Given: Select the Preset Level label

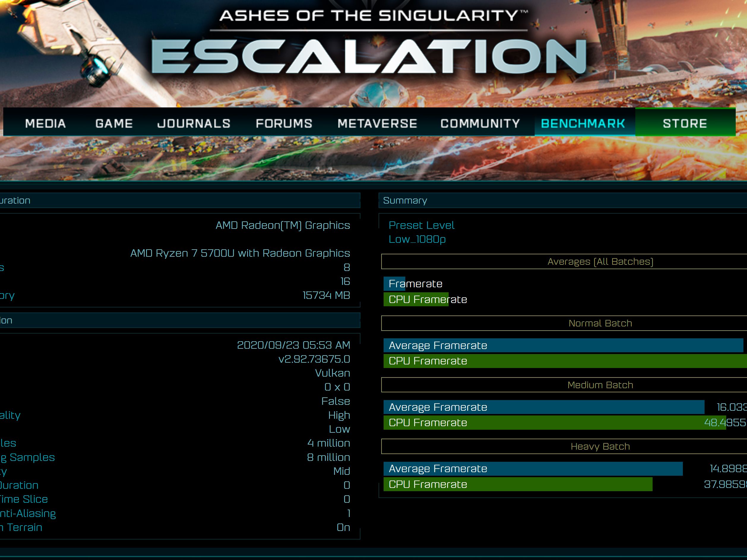Looking at the screenshot, I should [422, 225].
